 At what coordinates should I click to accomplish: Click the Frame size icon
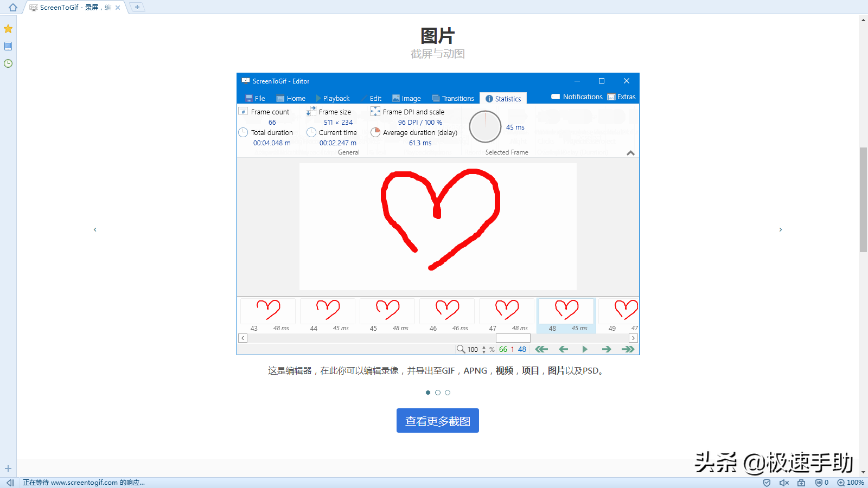[x=311, y=111]
